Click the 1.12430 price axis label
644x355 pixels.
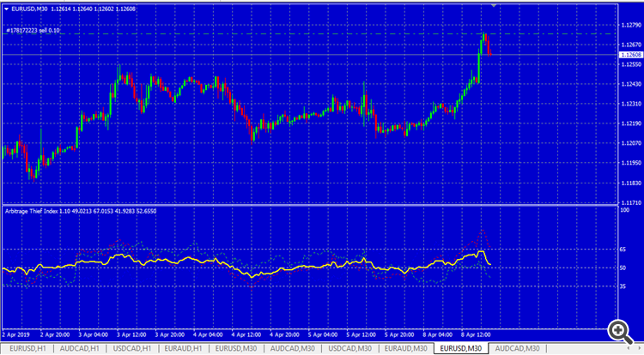pyautogui.click(x=631, y=84)
